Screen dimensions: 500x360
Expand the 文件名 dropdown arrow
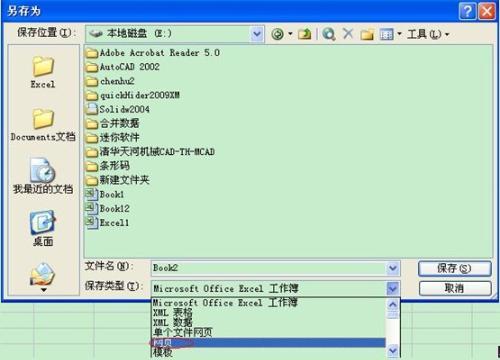click(x=393, y=268)
